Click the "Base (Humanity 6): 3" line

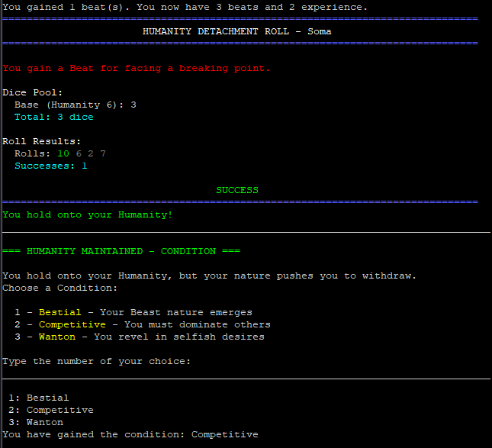[76, 105]
